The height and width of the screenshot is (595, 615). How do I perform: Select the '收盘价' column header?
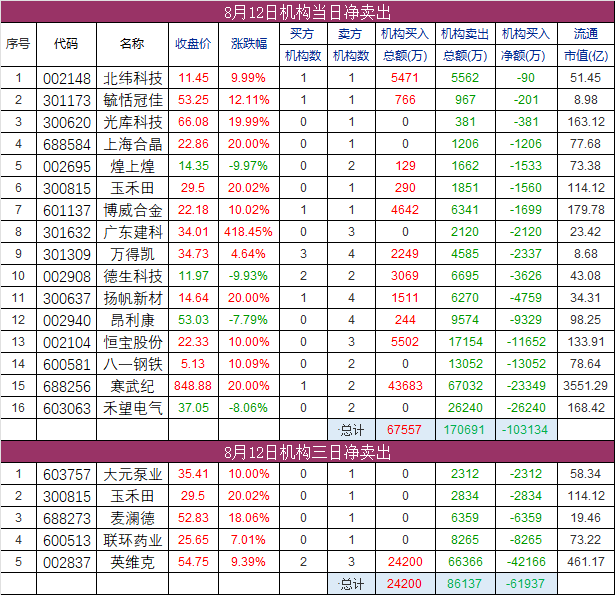[193, 44]
